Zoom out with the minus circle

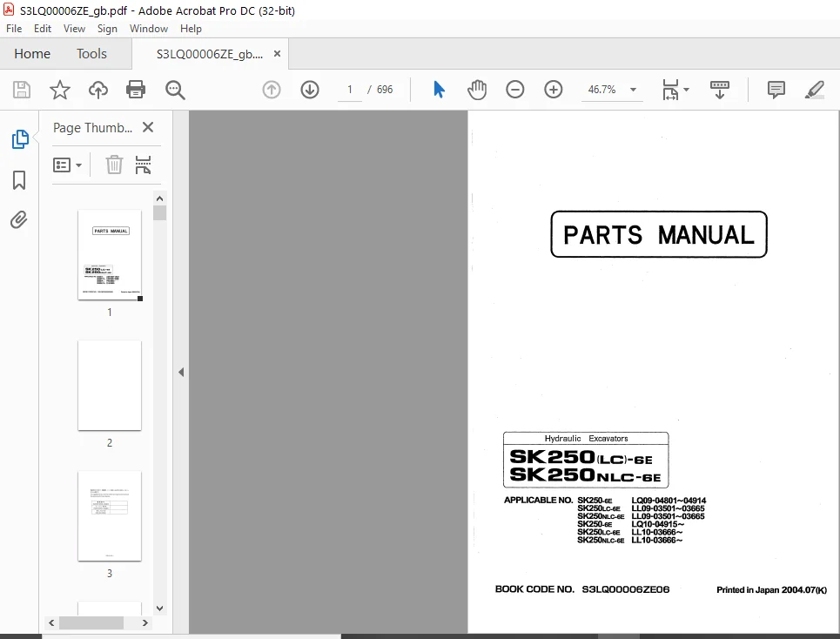pos(514,90)
